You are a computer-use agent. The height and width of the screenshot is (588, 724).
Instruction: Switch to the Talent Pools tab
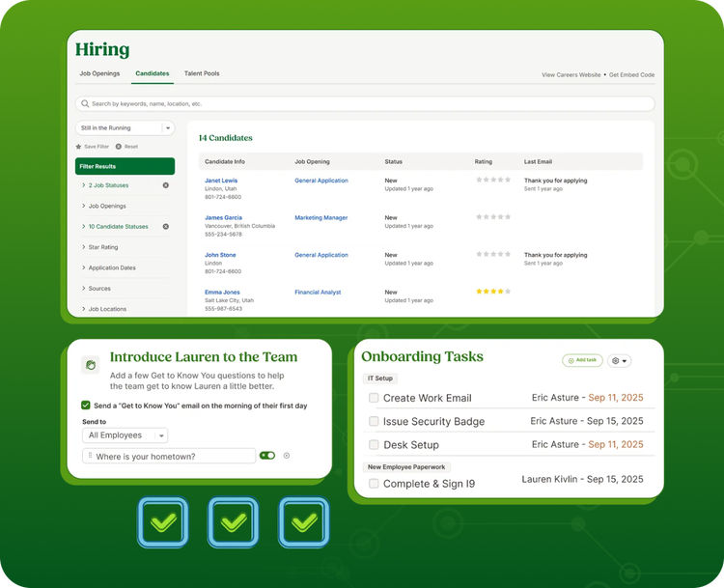coord(202,73)
